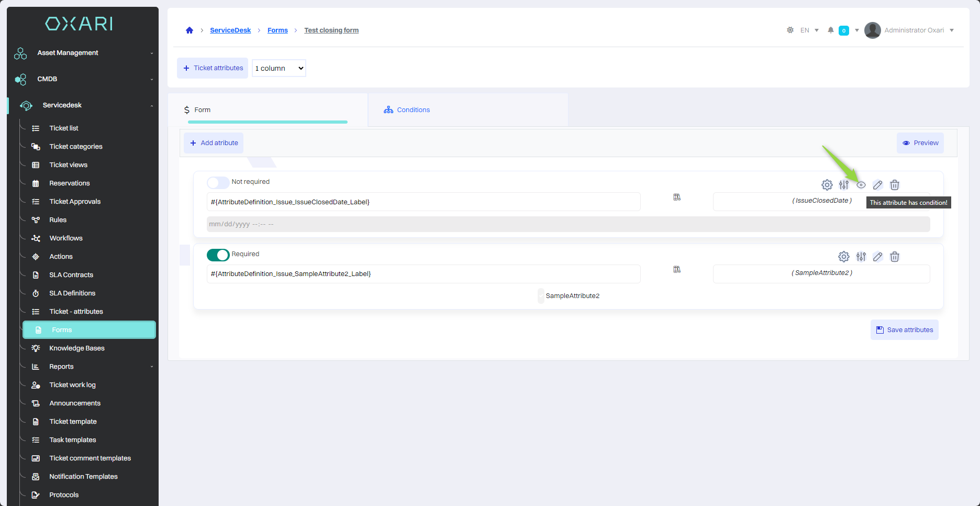Click the eye condition icon on IssueClosedDate
This screenshot has width=980, height=506.
(861, 185)
